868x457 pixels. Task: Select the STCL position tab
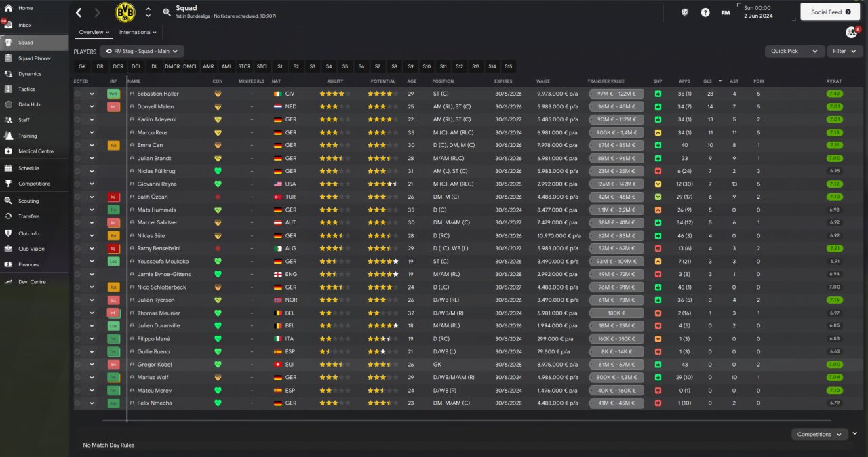pos(262,66)
